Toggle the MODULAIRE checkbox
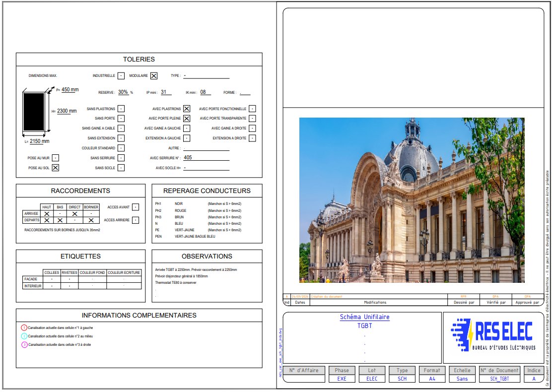This screenshot has height=392, width=554. [154, 76]
